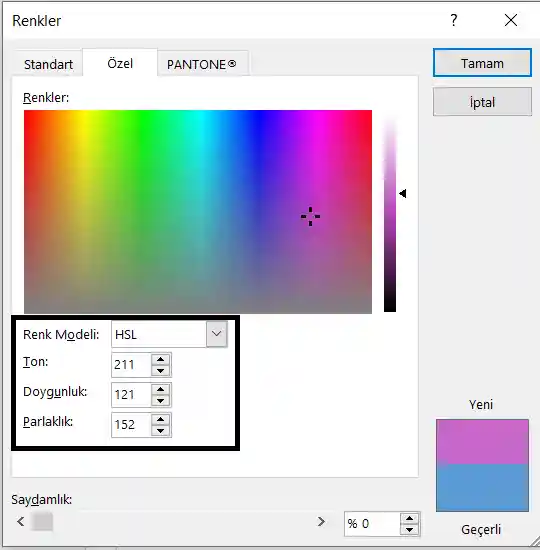The image size is (540, 550).
Task: Click the Doygunluk value field
Action: (x=131, y=395)
